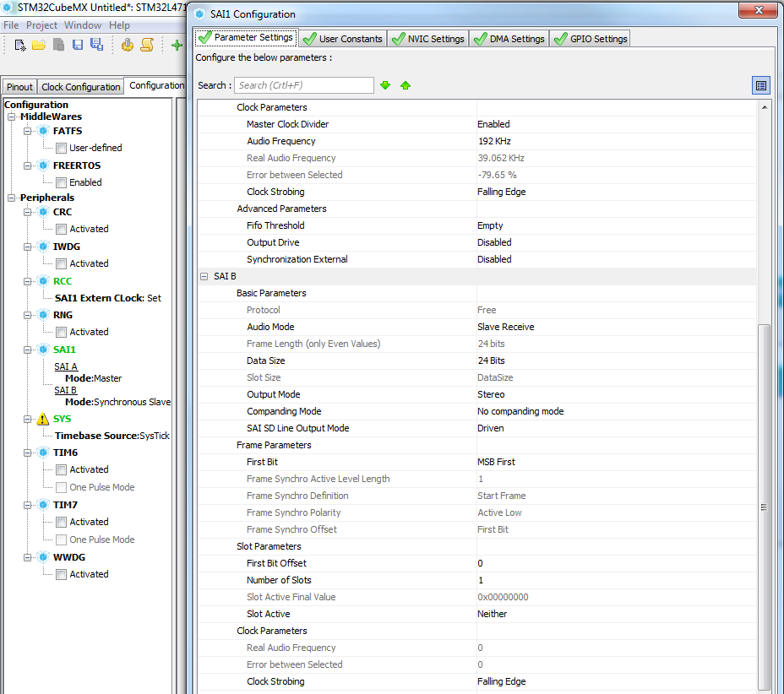This screenshot has height=694, width=784.
Task: Collapse the SYS tree node
Action: [28, 420]
